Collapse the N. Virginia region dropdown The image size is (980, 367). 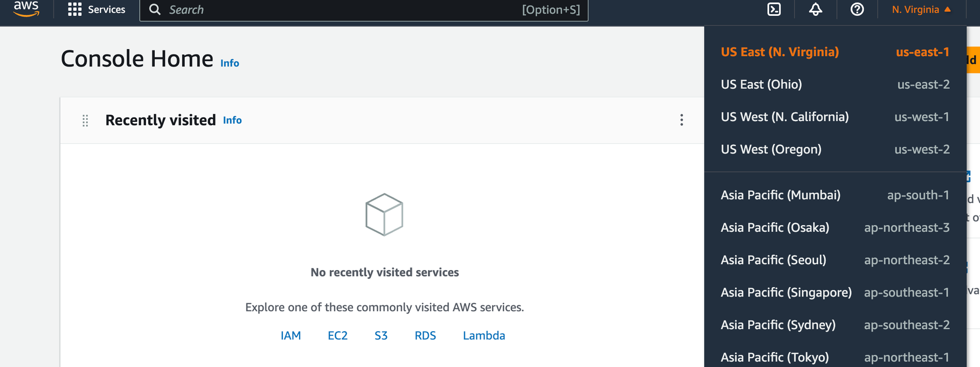921,10
